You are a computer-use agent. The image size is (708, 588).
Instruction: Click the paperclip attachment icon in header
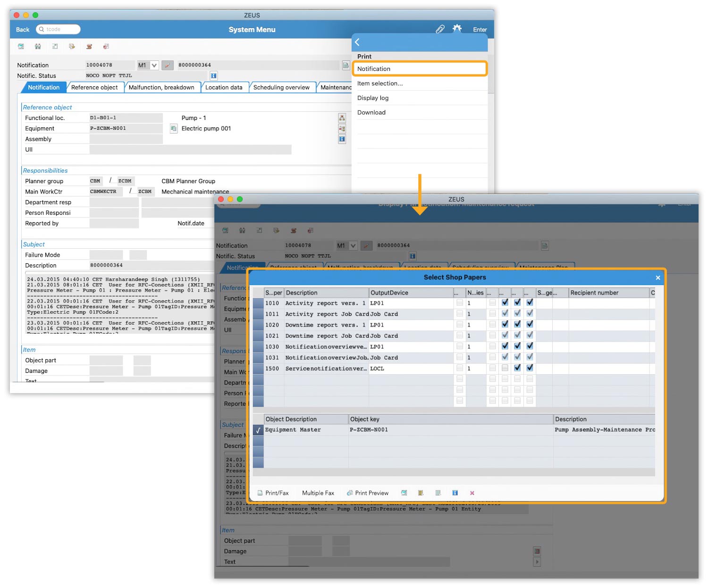[x=440, y=29]
